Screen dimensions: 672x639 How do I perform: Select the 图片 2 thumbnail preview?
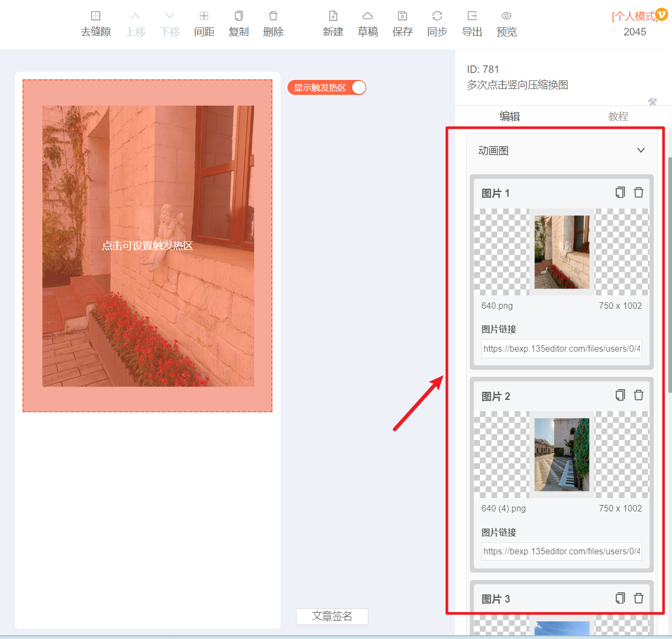562,455
